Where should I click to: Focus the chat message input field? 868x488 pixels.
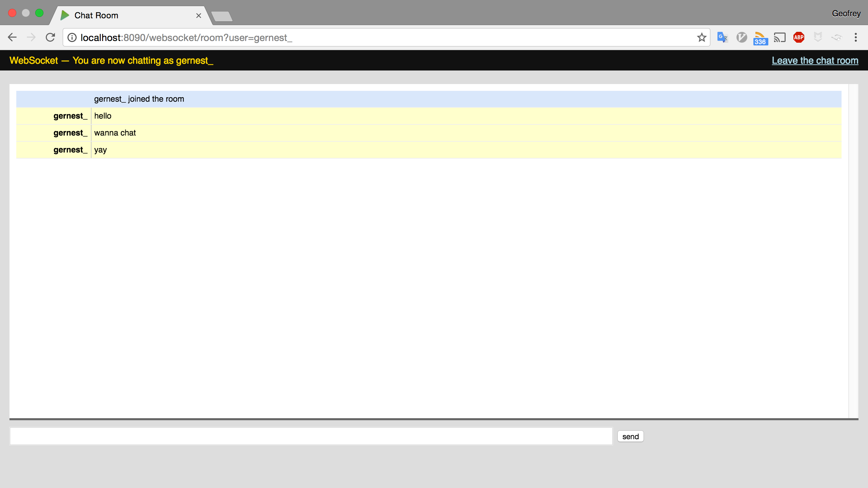point(311,436)
